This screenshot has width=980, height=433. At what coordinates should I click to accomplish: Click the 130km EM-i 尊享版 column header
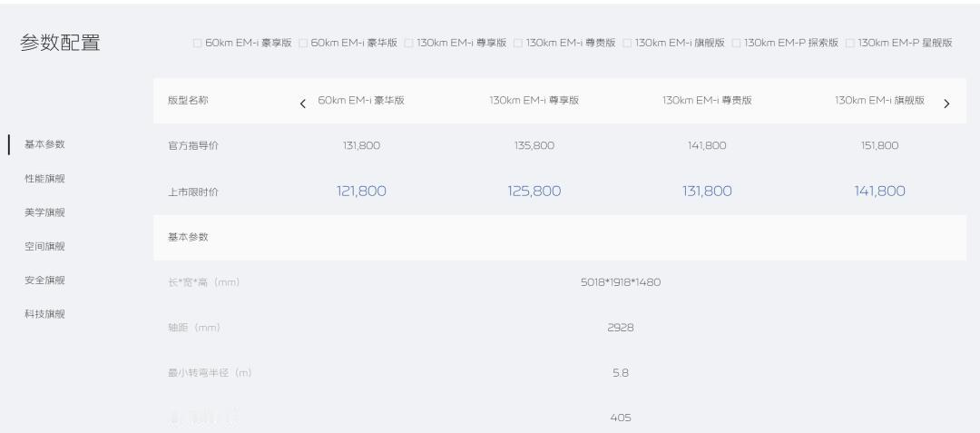click(x=534, y=101)
